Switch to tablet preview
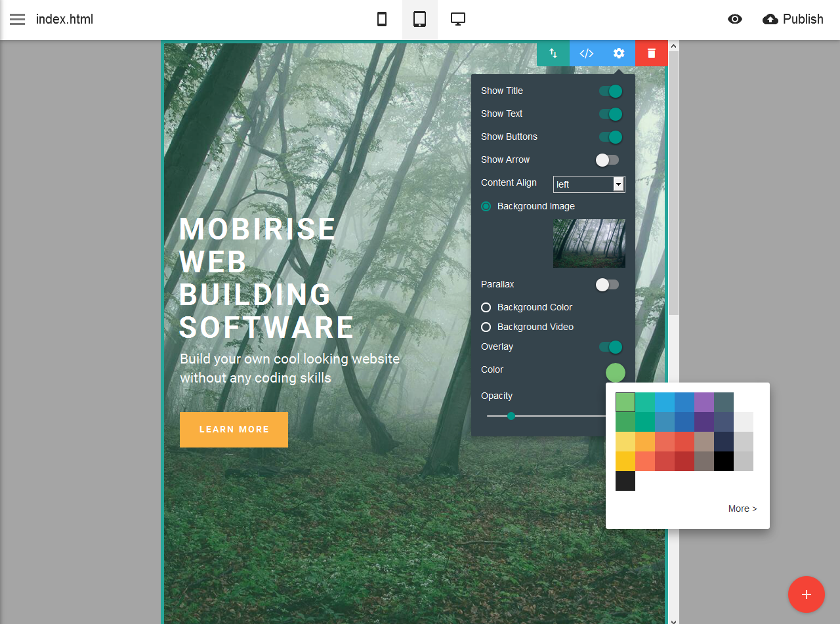 420,19
